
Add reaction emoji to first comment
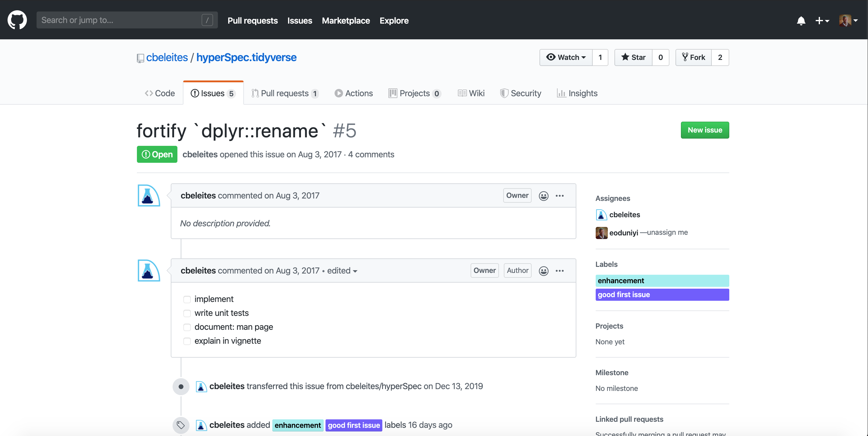point(543,196)
